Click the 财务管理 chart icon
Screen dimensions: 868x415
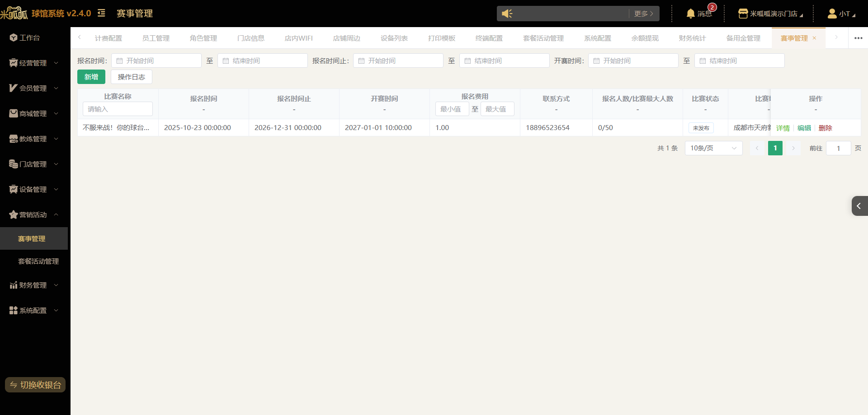14,285
